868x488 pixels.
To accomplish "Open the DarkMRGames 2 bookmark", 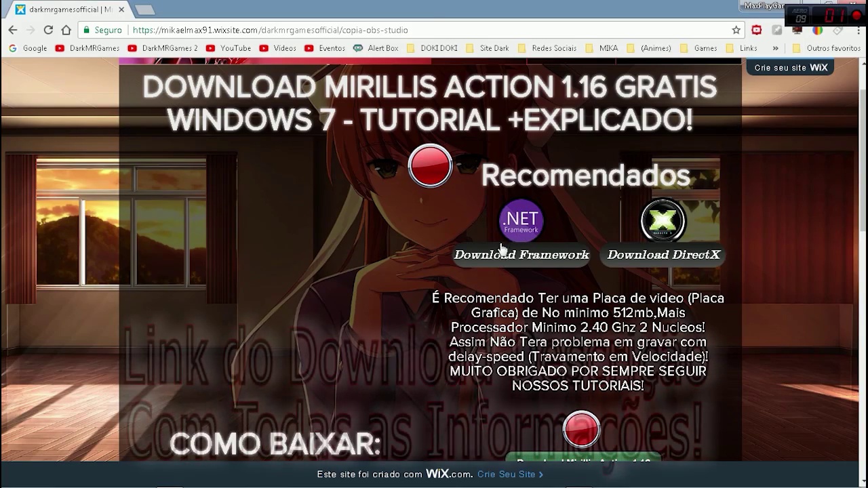I will [x=163, y=48].
